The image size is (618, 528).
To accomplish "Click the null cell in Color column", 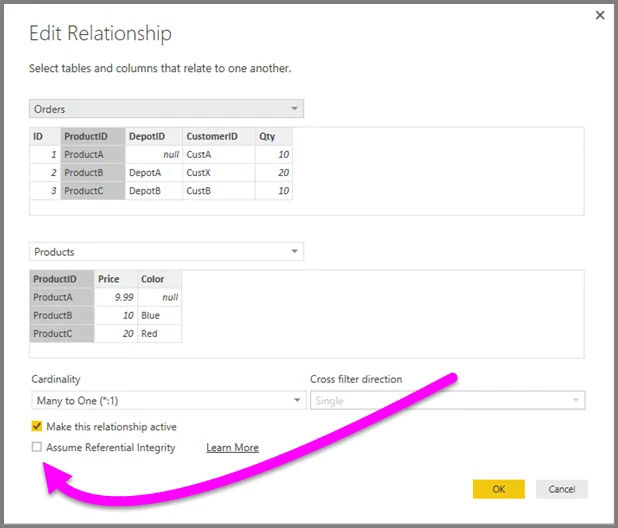I will (160, 297).
